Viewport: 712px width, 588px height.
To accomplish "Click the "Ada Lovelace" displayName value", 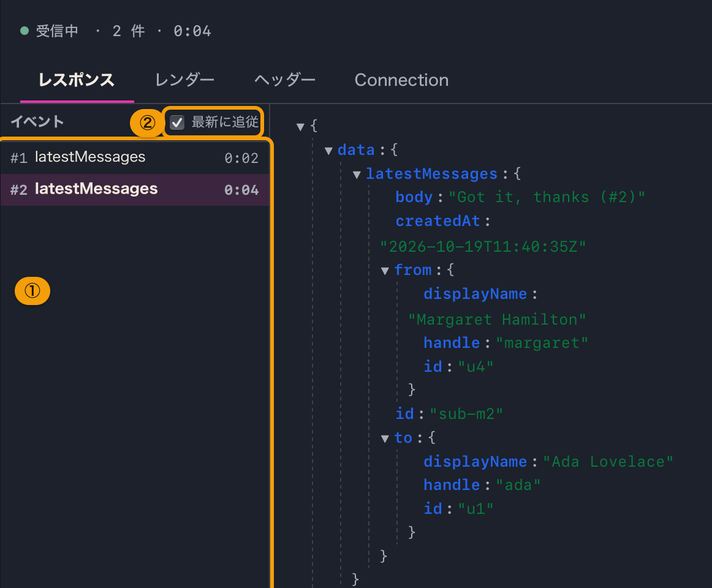I will (x=608, y=462).
